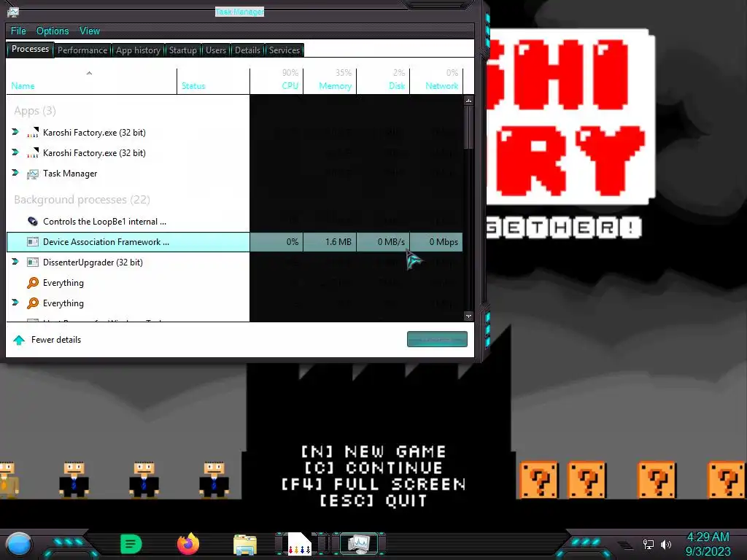Viewport: 747px width, 560px height.
Task: Open the Options menu in Task Manager
Action: [x=53, y=31]
